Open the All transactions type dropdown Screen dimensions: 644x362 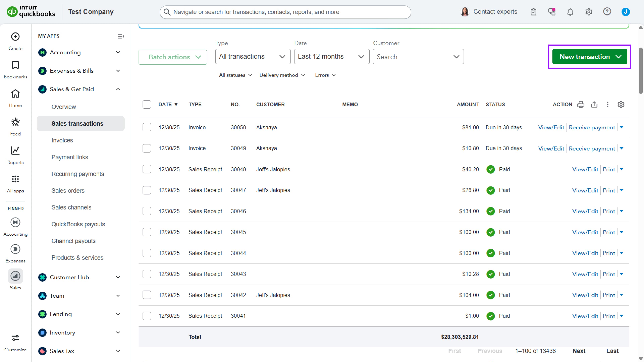point(253,56)
